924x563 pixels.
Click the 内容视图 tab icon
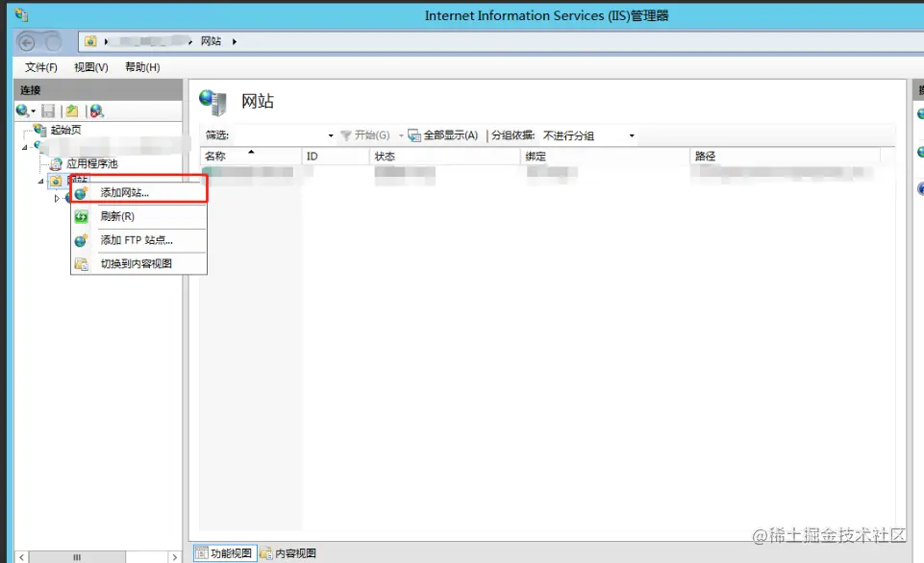click(x=266, y=553)
